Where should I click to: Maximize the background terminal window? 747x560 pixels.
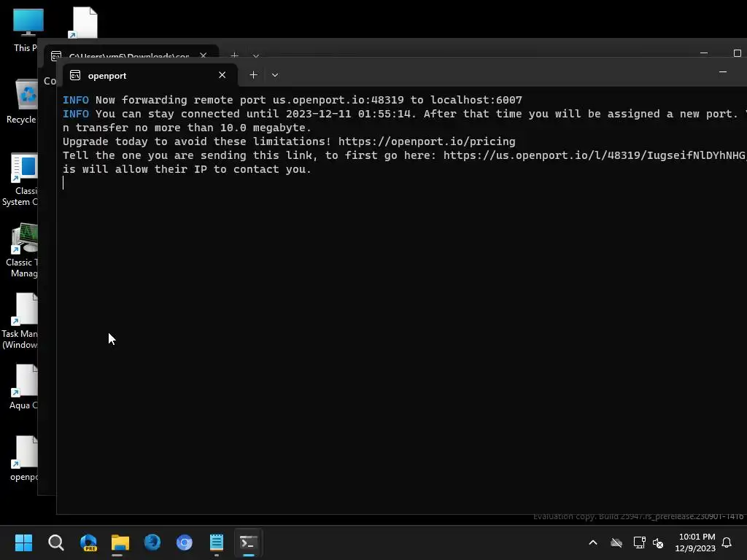pyautogui.click(x=737, y=52)
